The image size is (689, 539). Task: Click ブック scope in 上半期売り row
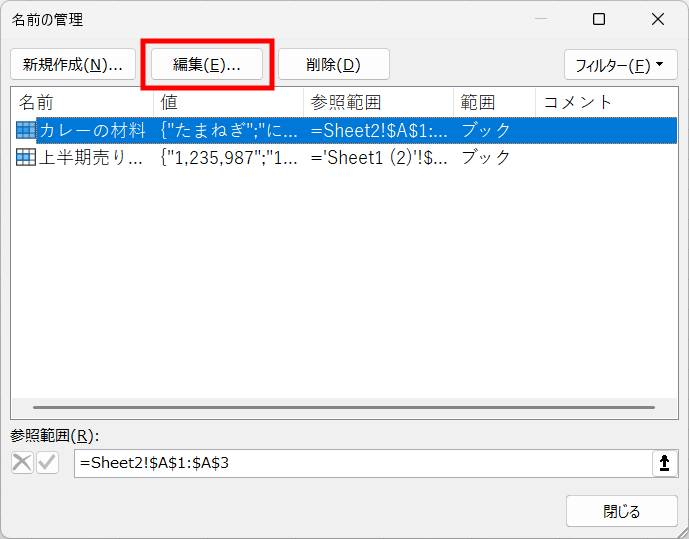click(486, 157)
